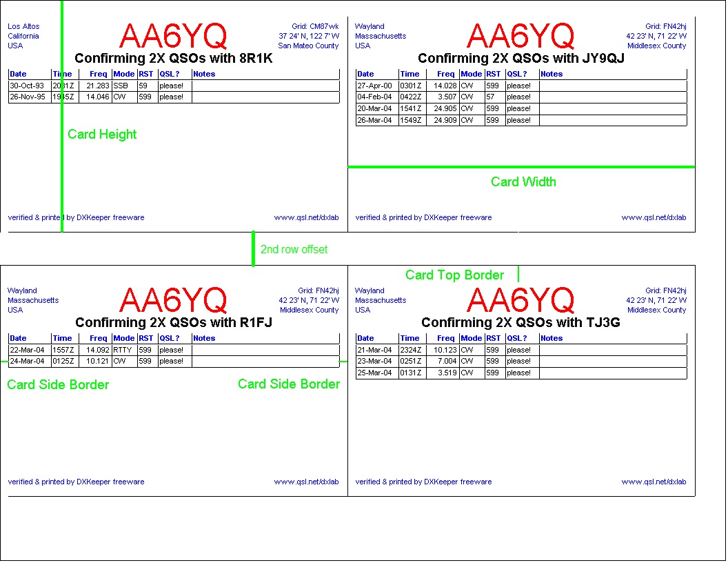Click the 'Notes' column header on JY9QJ card
Viewport: 728px width, 563px height.
click(552, 74)
